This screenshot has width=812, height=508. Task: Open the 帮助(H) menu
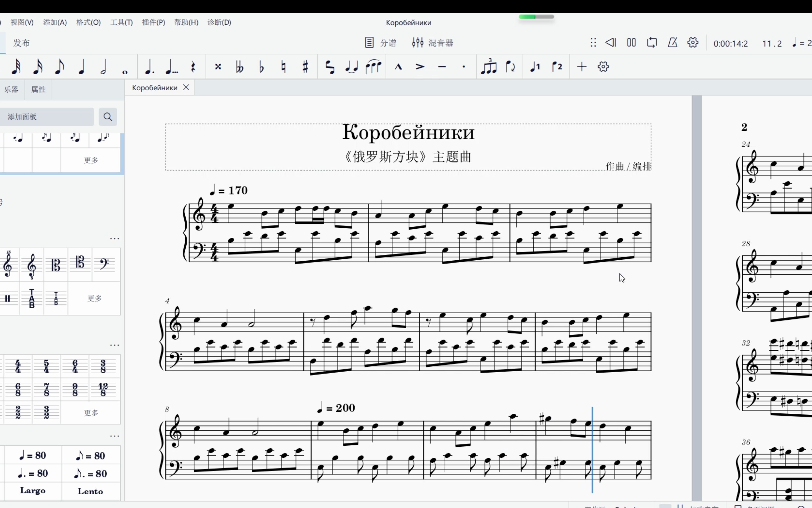(186, 22)
